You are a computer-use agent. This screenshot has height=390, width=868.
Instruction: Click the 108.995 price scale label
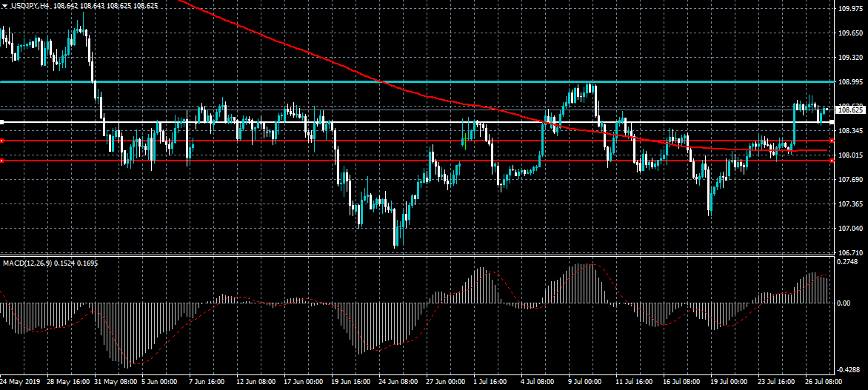tap(852, 82)
